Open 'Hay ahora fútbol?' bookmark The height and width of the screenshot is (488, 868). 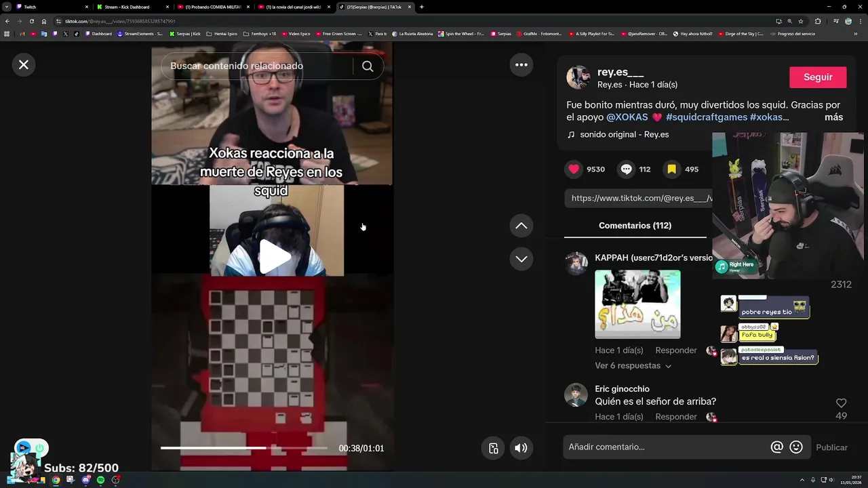pyautogui.click(x=693, y=34)
